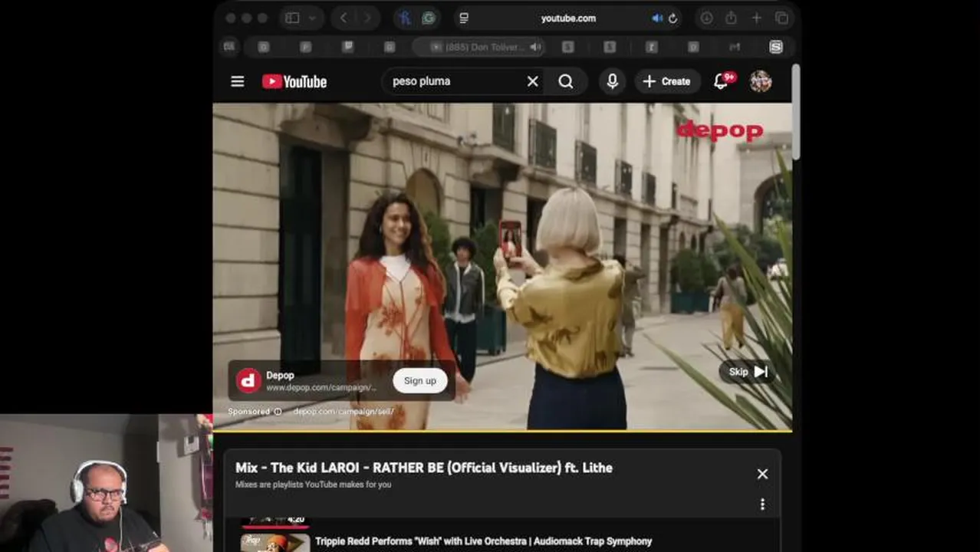
Task: Open the Mix playlist three-dot menu
Action: 762,504
